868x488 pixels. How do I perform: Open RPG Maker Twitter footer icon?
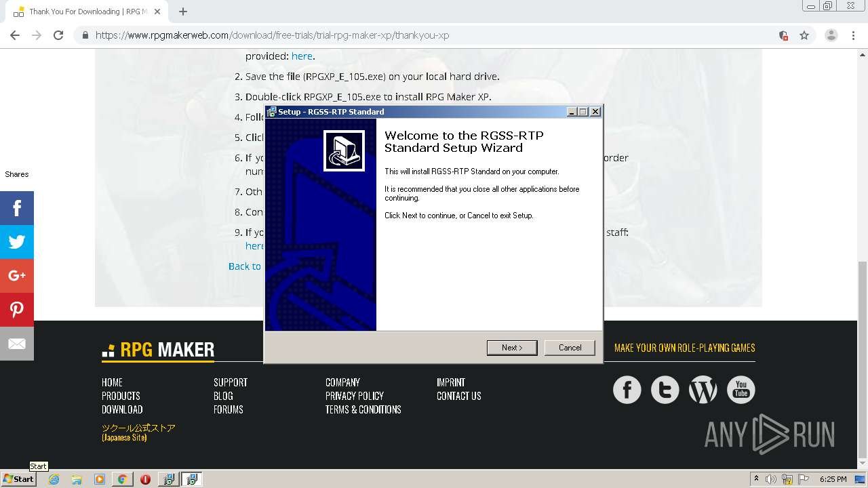point(665,390)
